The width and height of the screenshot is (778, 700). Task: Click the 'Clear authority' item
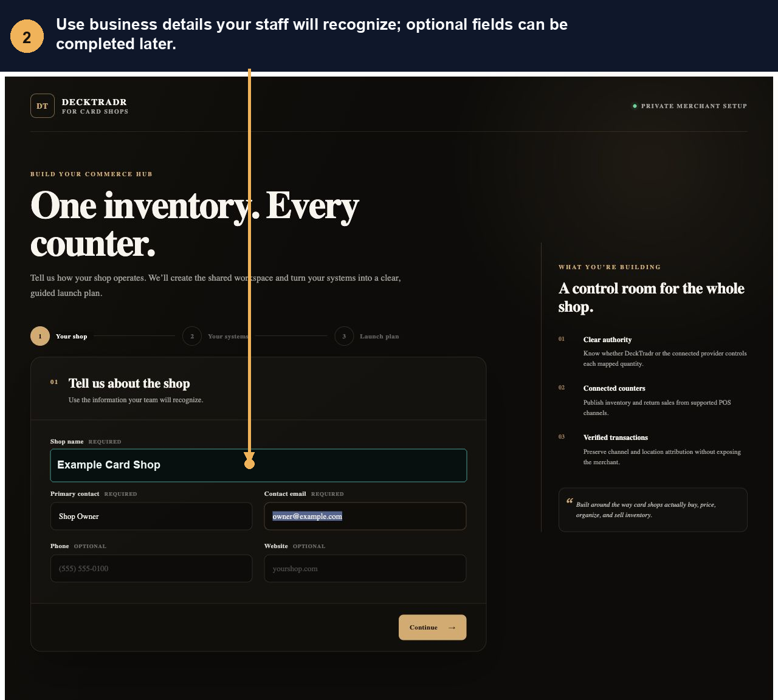[x=653, y=351]
